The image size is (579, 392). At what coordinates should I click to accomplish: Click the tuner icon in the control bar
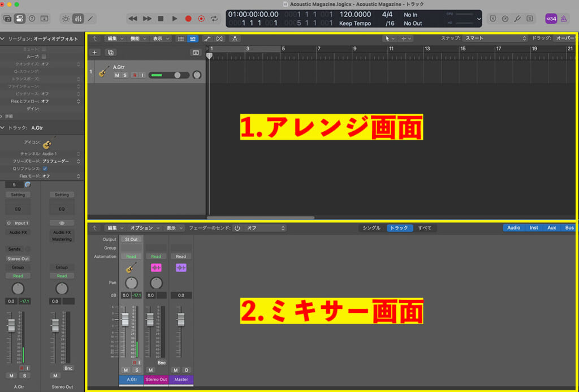(517, 18)
